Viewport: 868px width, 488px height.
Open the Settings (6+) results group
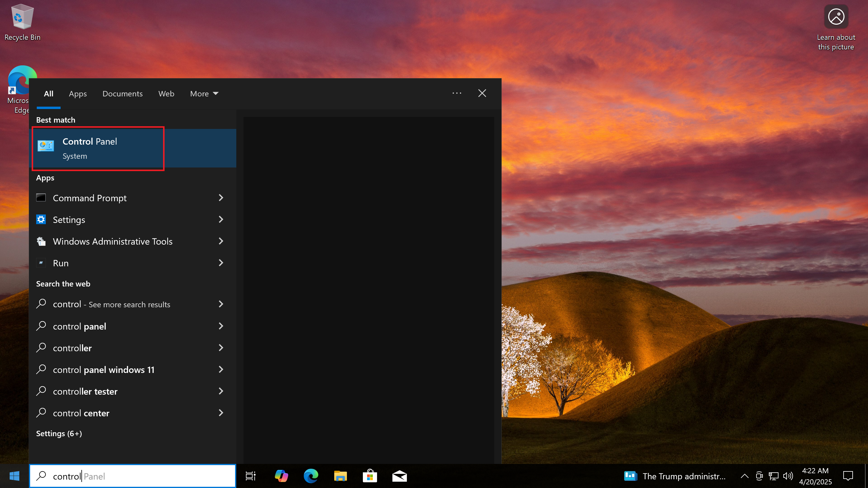pos(59,433)
